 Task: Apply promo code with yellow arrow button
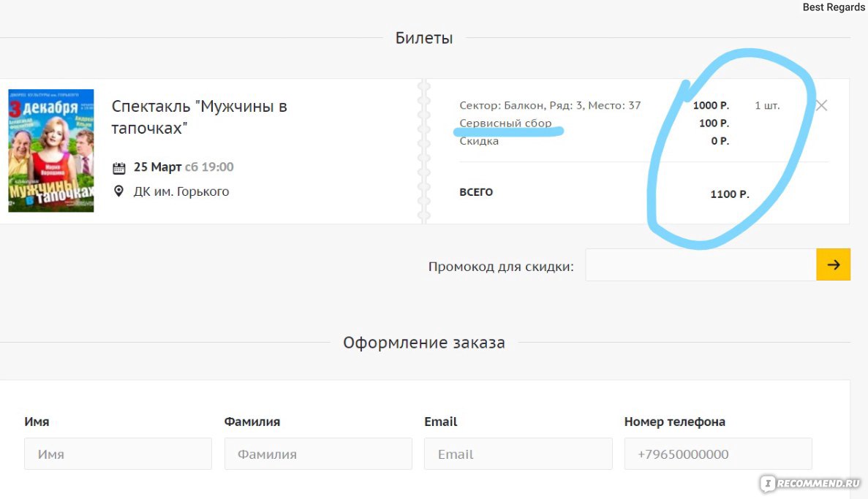833,264
